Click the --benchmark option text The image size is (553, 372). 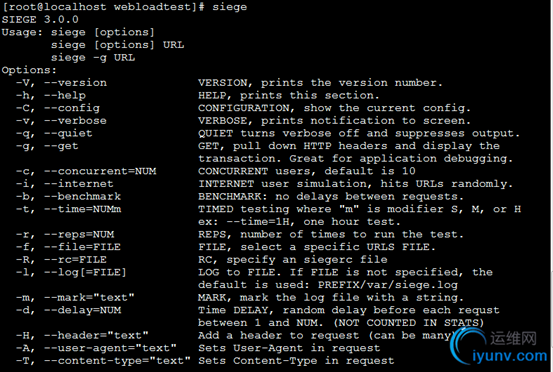click(83, 197)
